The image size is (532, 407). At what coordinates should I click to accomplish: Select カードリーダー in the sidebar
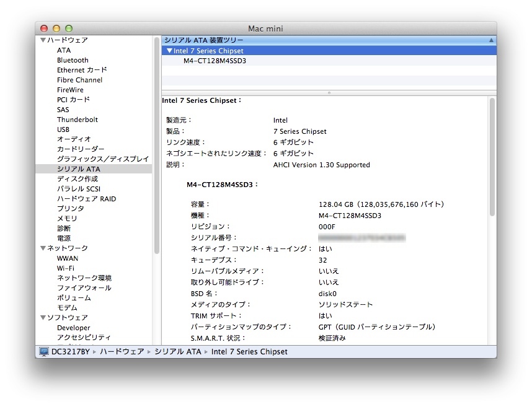81,149
